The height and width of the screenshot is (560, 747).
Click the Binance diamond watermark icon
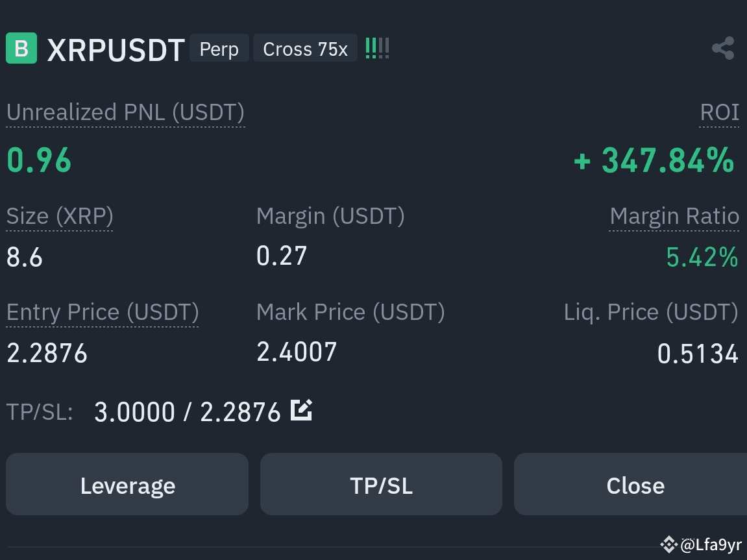(668, 544)
